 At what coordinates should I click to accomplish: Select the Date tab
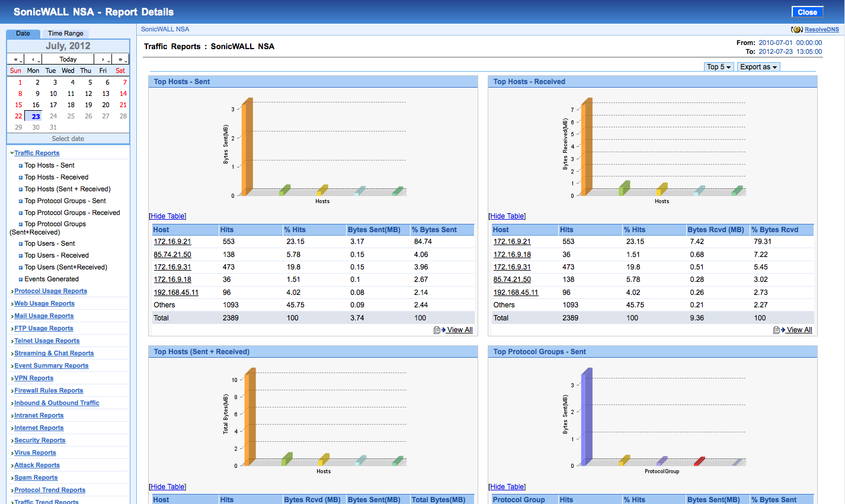click(x=23, y=34)
